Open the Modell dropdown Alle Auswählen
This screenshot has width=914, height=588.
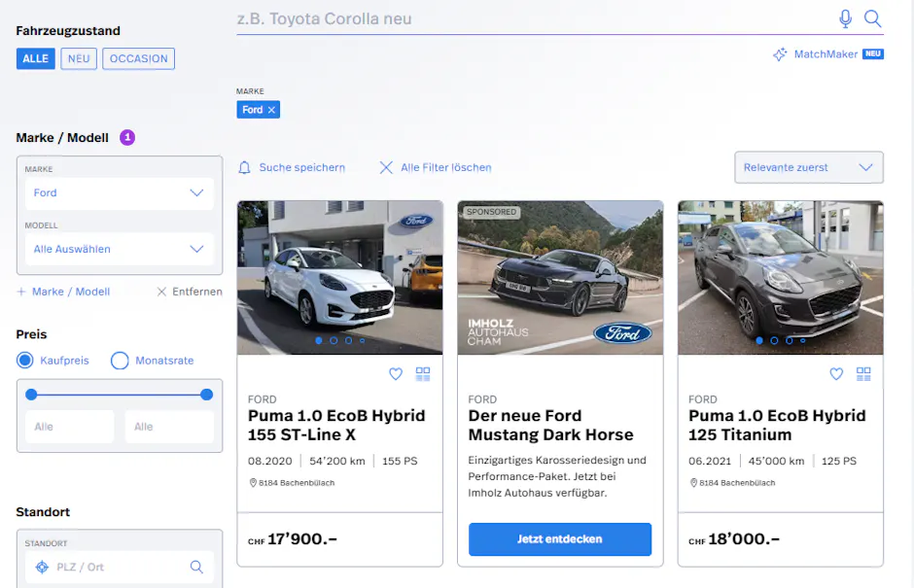tap(120, 249)
